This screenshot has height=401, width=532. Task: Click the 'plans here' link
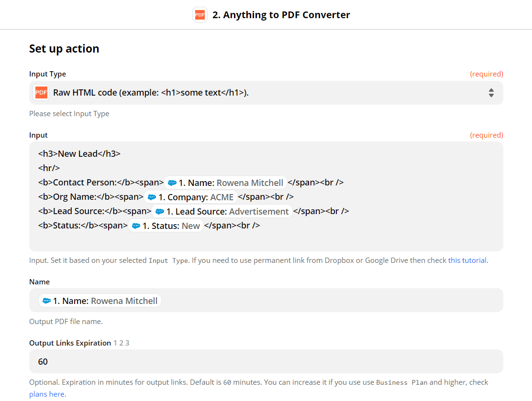click(46, 394)
